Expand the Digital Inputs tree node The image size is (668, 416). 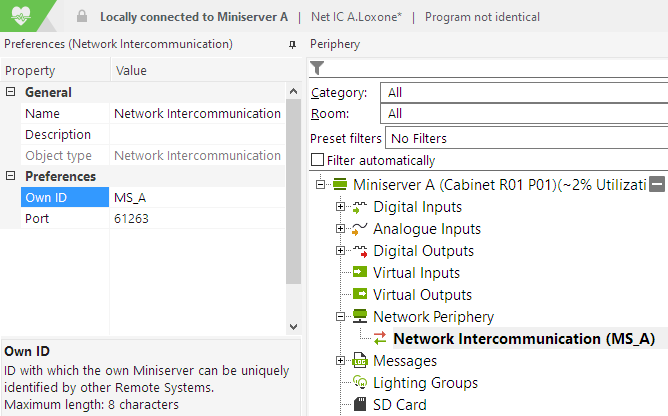(340, 207)
